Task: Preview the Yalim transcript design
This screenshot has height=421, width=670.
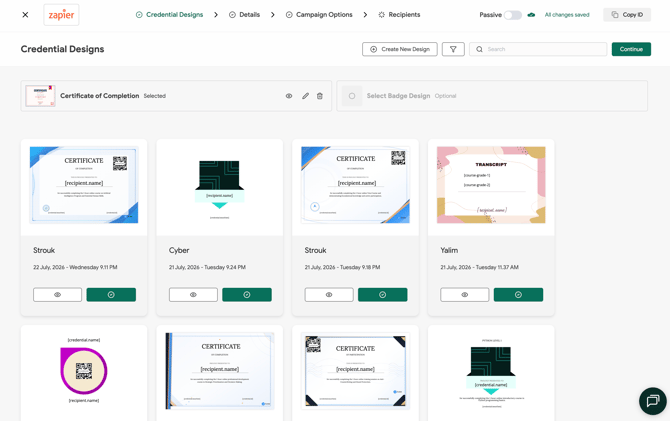Action: (464, 294)
